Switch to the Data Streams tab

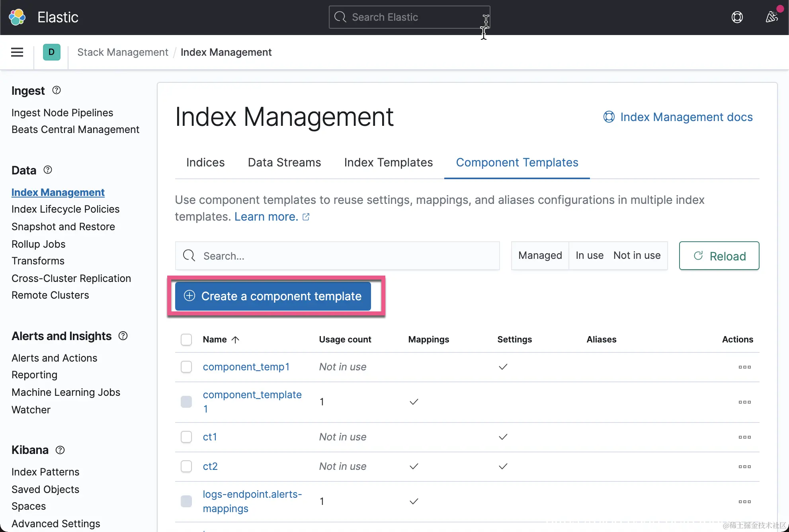(284, 162)
